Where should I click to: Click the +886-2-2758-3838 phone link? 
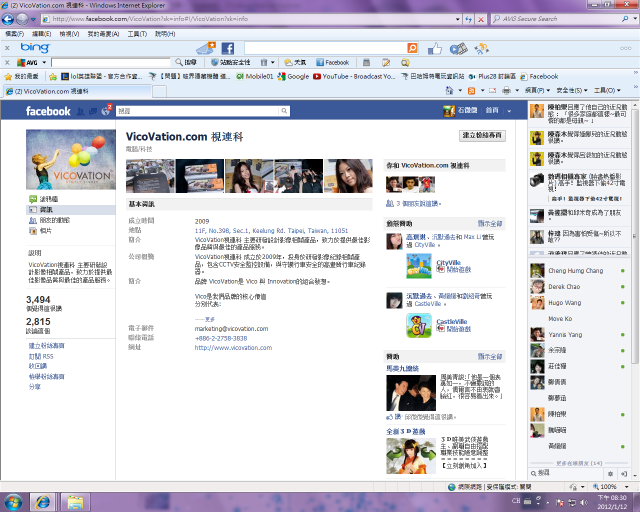tap(221, 338)
